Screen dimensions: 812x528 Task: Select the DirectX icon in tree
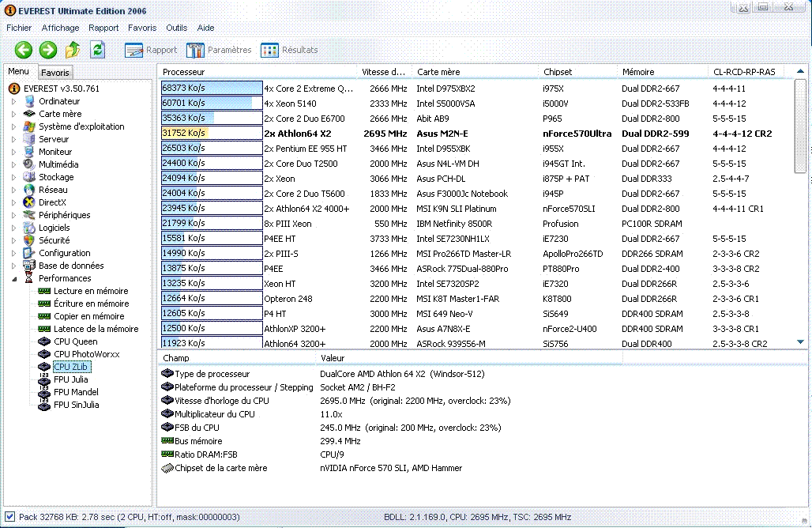[x=29, y=202]
